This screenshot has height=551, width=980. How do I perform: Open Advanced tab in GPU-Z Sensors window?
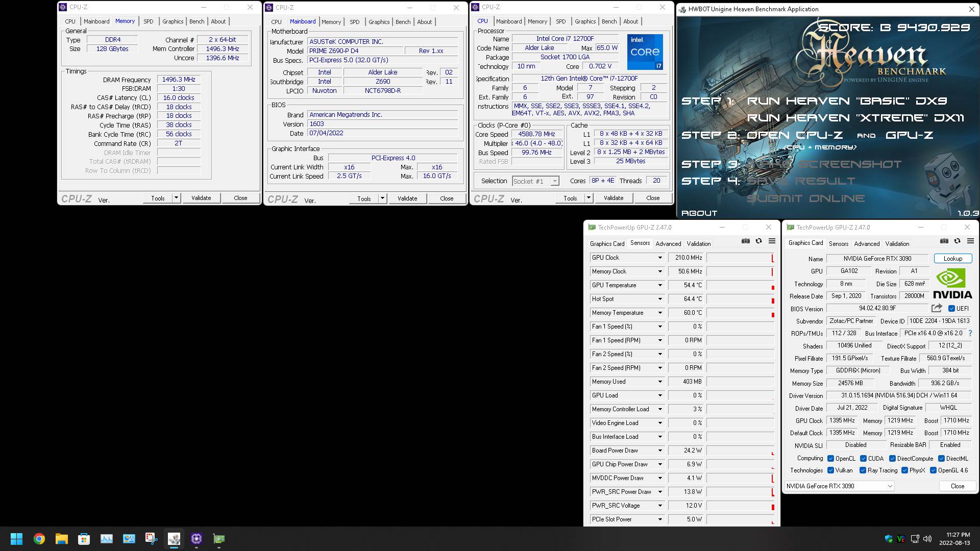668,244
